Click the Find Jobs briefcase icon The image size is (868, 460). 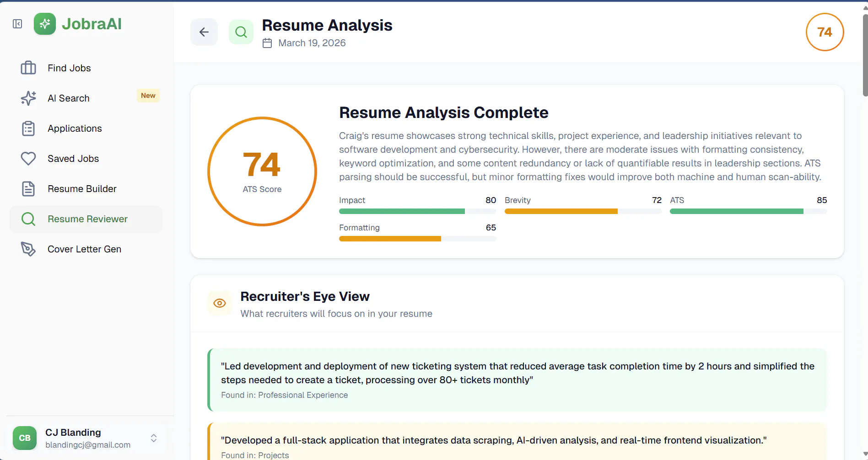pos(28,68)
